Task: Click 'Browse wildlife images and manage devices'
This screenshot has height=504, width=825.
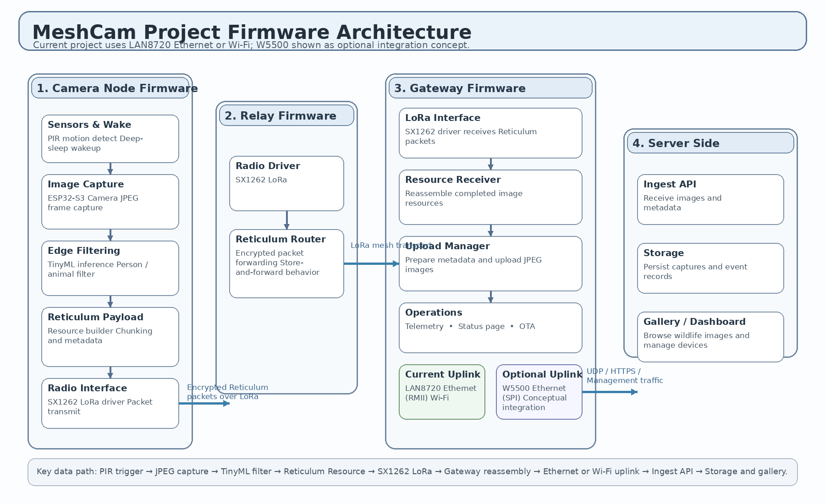Action: [x=696, y=340]
